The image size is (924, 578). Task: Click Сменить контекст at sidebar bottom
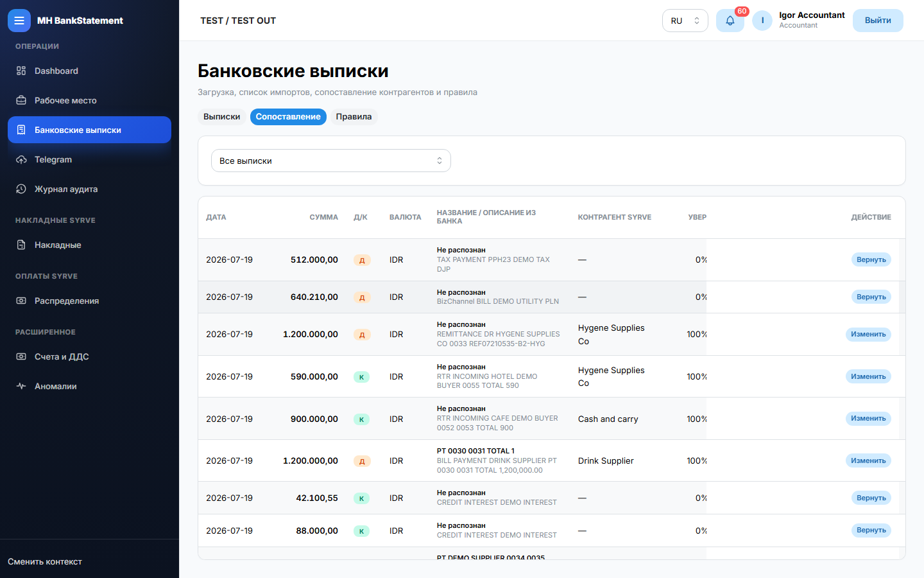coord(45,561)
